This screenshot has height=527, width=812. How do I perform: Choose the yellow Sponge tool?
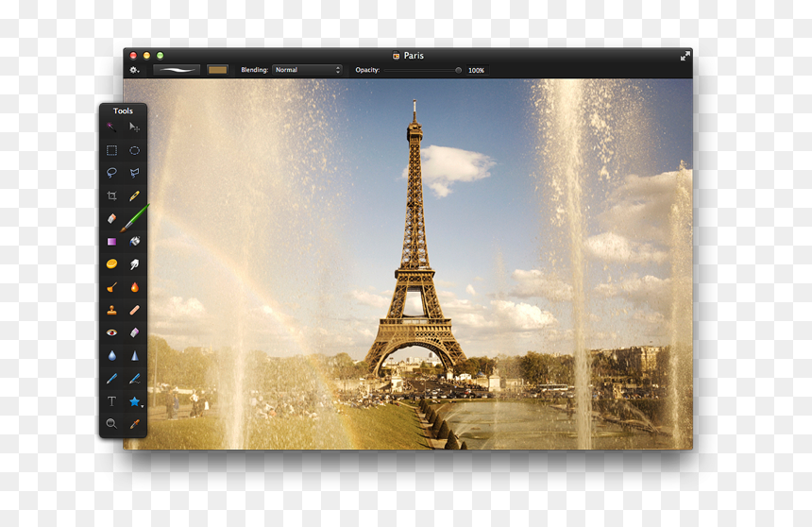[x=111, y=264]
